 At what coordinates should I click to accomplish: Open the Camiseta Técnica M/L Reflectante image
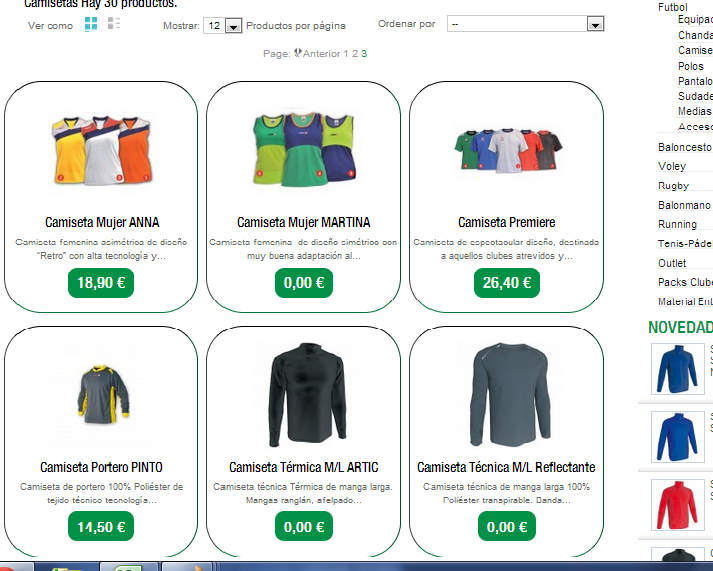(x=508, y=395)
